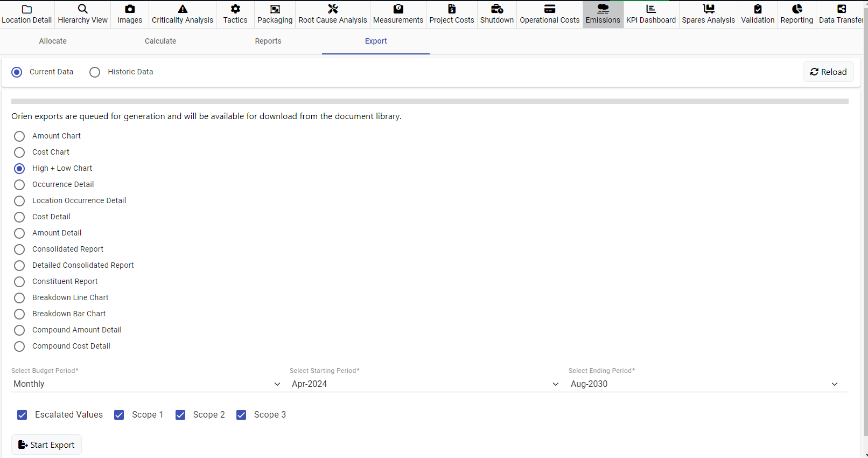
Task: Open the Data Transfer icon
Action: pos(842,9)
